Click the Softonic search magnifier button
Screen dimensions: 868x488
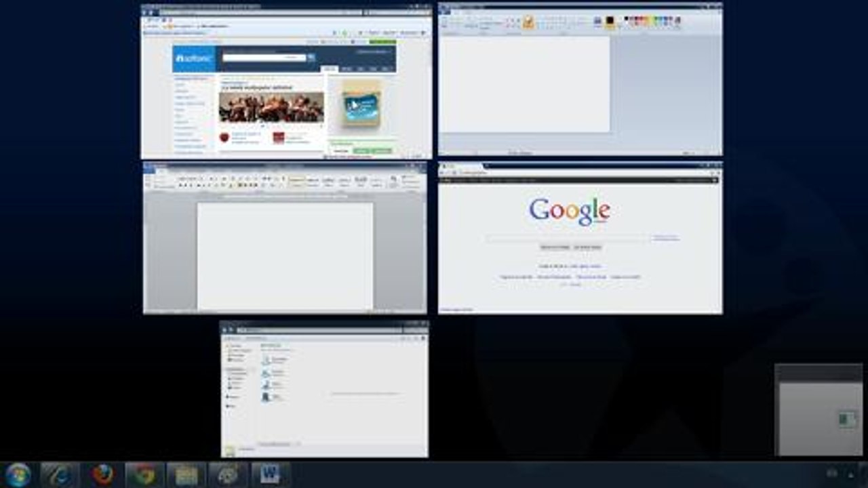click(311, 58)
